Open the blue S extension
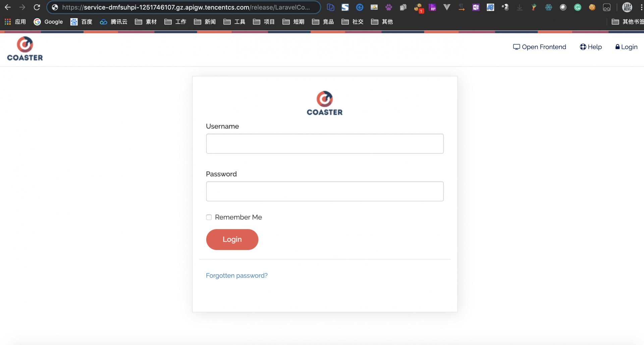 [x=345, y=7]
